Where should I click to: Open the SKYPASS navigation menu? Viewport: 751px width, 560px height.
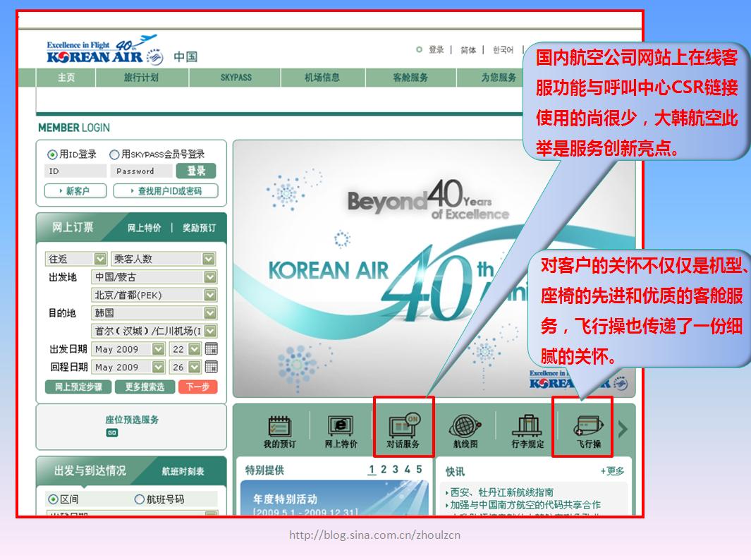pos(236,78)
